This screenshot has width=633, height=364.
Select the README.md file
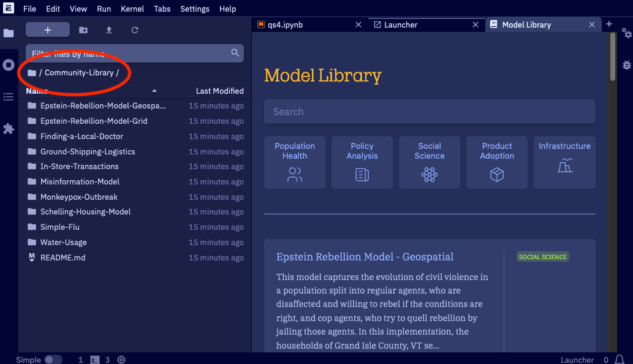[x=135, y=257]
